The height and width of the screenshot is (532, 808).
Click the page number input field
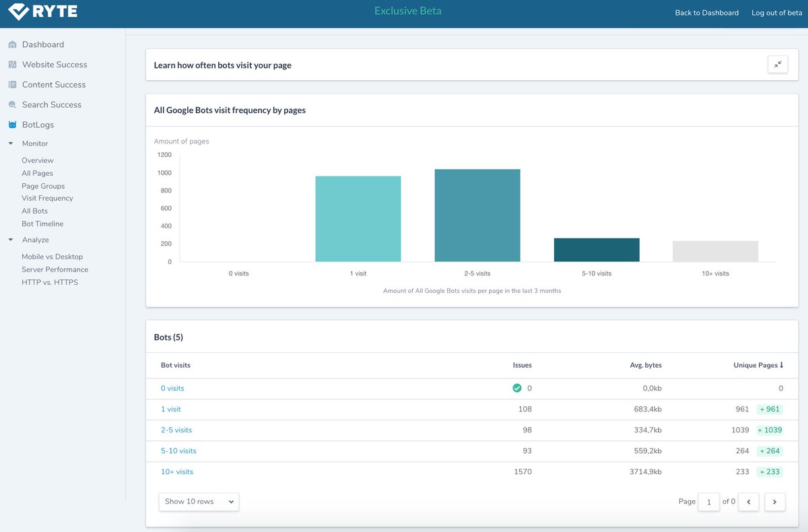click(709, 502)
